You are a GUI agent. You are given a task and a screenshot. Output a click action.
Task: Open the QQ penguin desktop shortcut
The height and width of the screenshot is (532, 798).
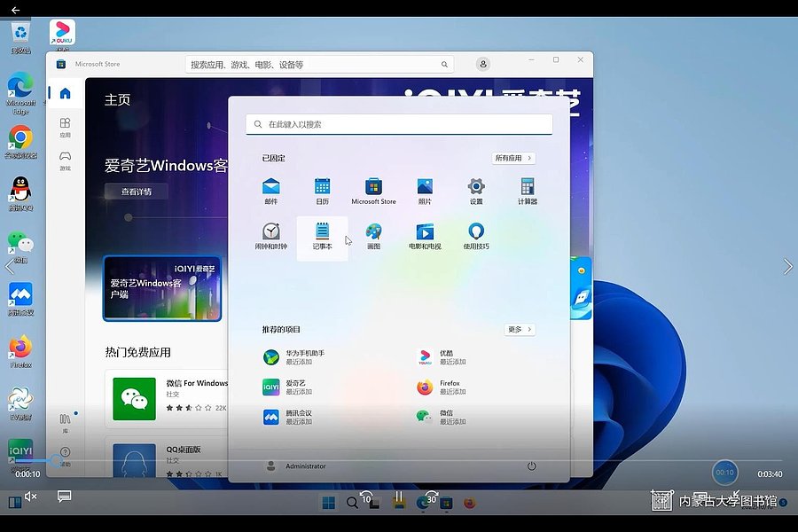tap(21, 194)
